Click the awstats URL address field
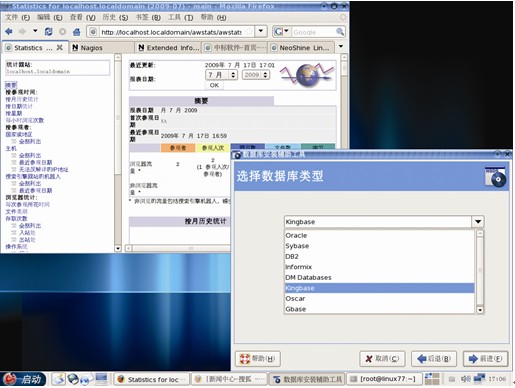The width and height of the screenshot is (515, 388). (171, 32)
